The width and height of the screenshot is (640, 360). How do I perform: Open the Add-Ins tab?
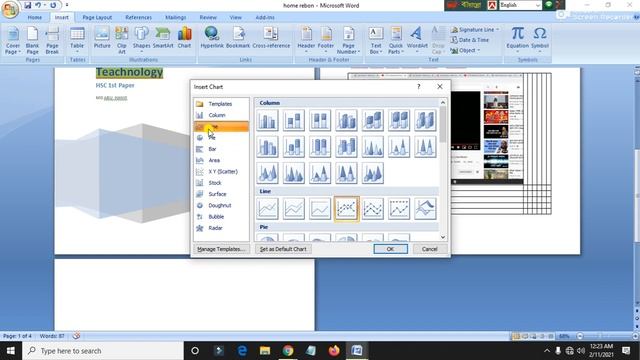coord(265,18)
